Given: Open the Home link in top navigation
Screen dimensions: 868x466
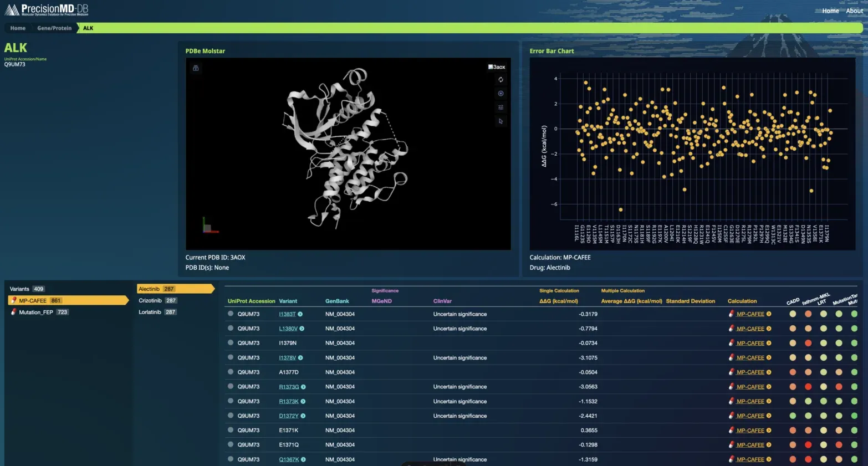Looking at the screenshot, I should (x=830, y=11).
